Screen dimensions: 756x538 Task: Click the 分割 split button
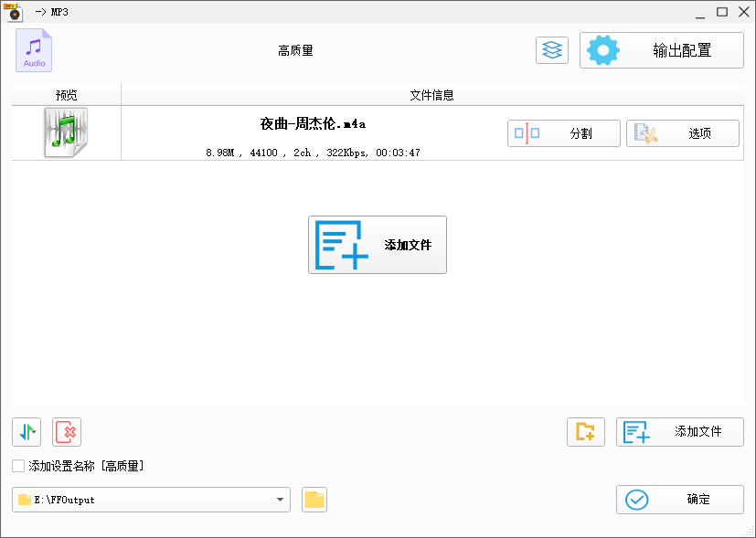coord(563,133)
